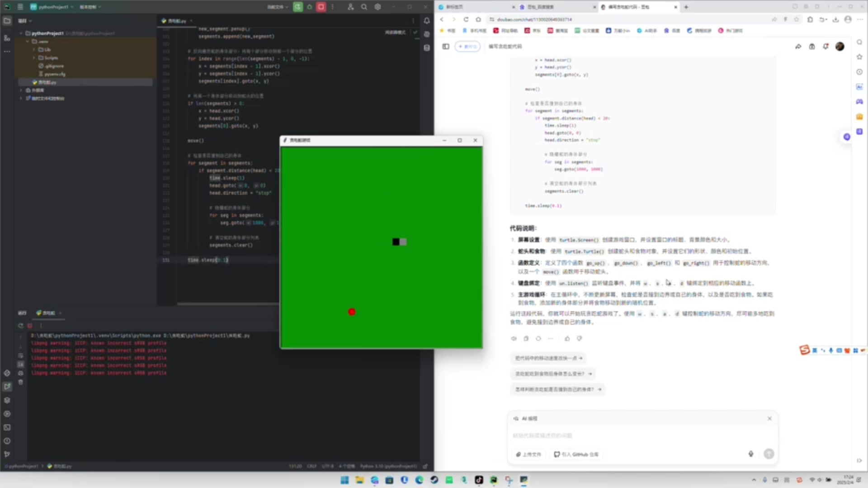Screen dimensions: 868x488
Task: Collapse the venv folder in the project tree
Action: coord(28,41)
